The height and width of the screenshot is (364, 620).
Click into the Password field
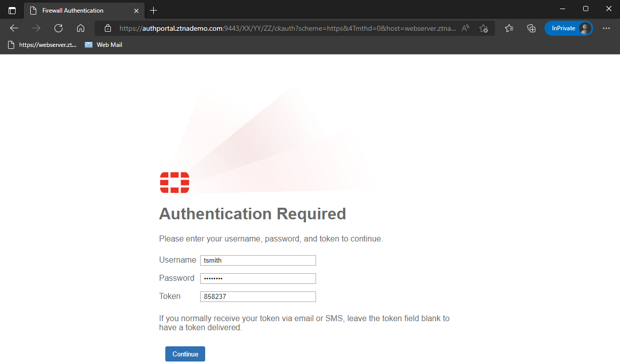coord(258,278)
